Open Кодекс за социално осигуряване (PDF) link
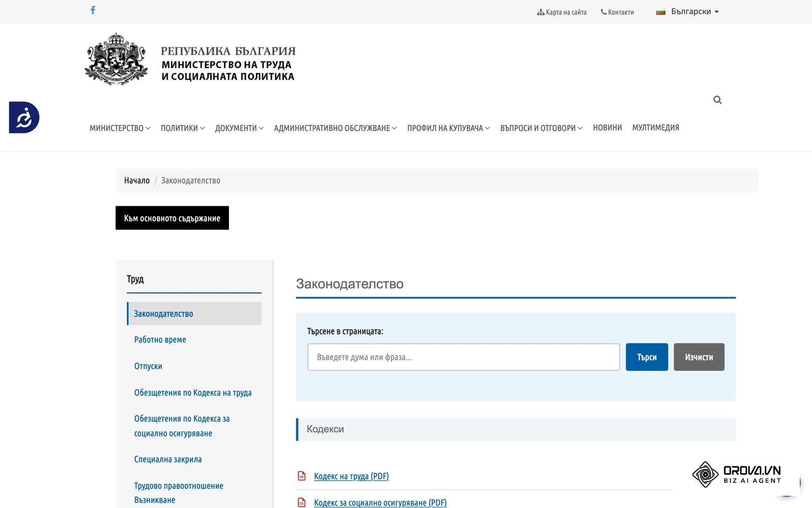 point(380,502)
